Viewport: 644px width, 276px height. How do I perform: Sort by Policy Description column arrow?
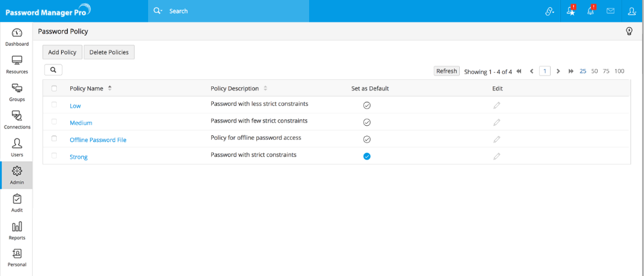tap(265, 88)
